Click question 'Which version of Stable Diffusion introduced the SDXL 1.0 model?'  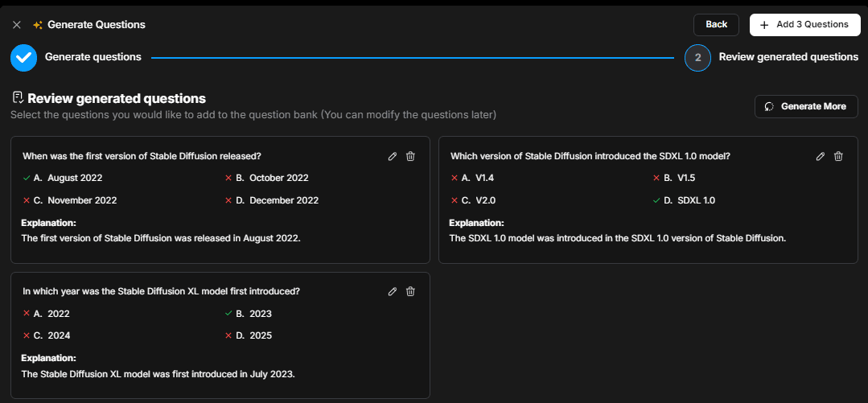pyautogui.click(x=590, y=156)
